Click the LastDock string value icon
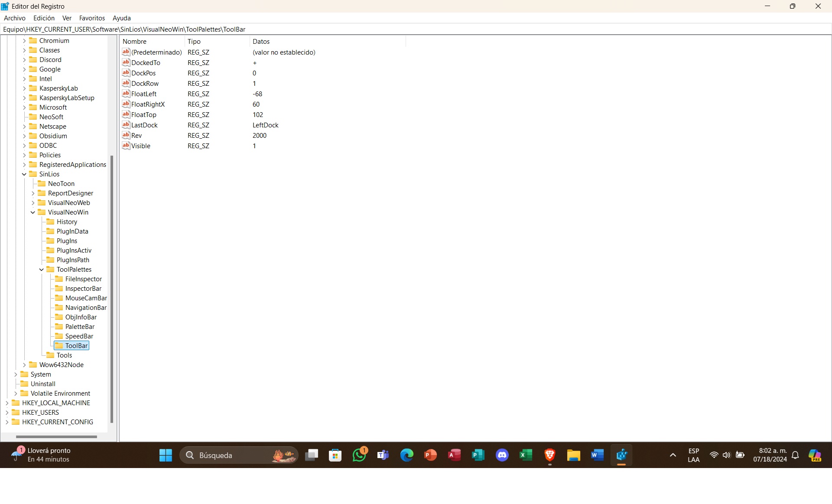Viewport: 832px width, 504px height. pos(126,125)
